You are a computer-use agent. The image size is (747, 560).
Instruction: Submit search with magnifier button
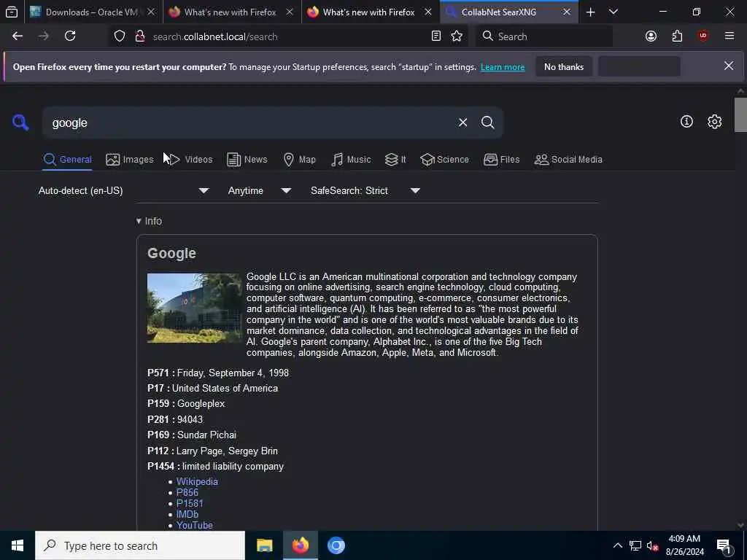pyautogui.click(x=487, y=122)
